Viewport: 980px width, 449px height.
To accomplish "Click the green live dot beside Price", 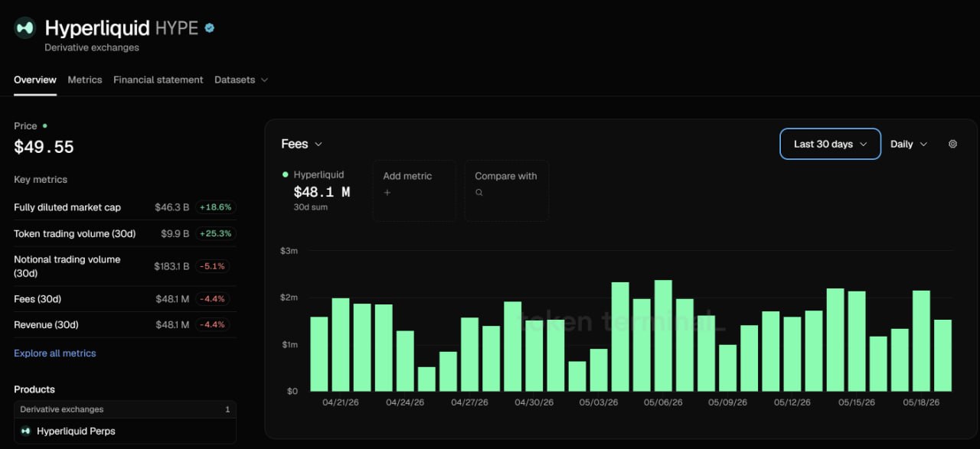I will click(44, 125).
